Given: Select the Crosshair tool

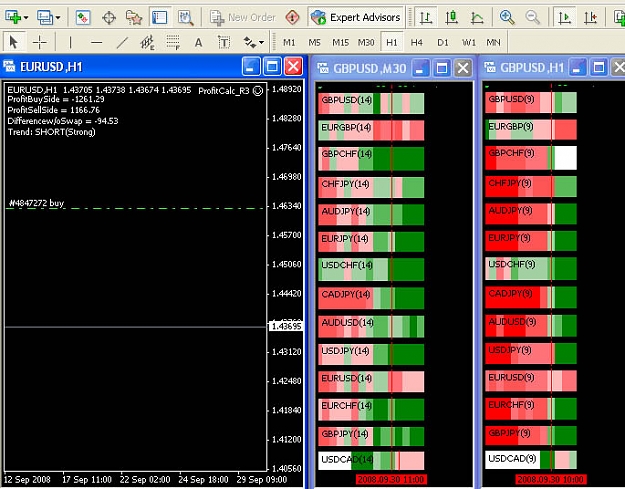Looking at the screenshot, I should [39, 42].
